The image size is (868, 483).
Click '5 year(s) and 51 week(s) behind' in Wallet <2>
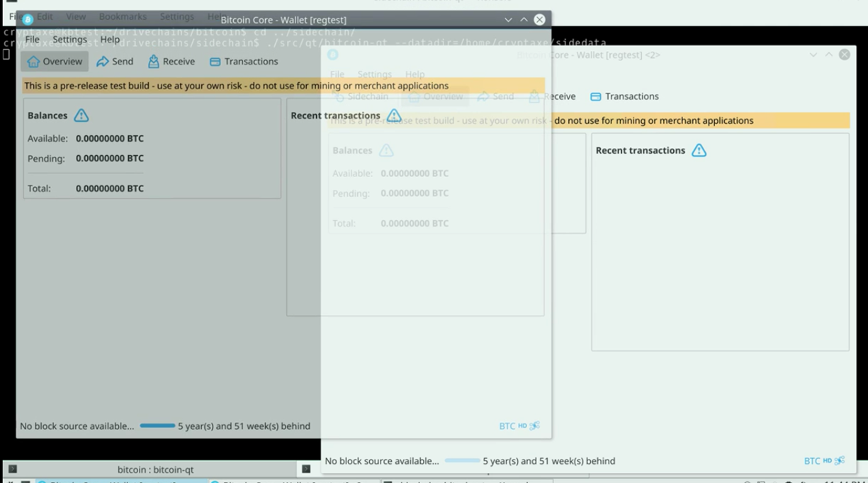549,461
